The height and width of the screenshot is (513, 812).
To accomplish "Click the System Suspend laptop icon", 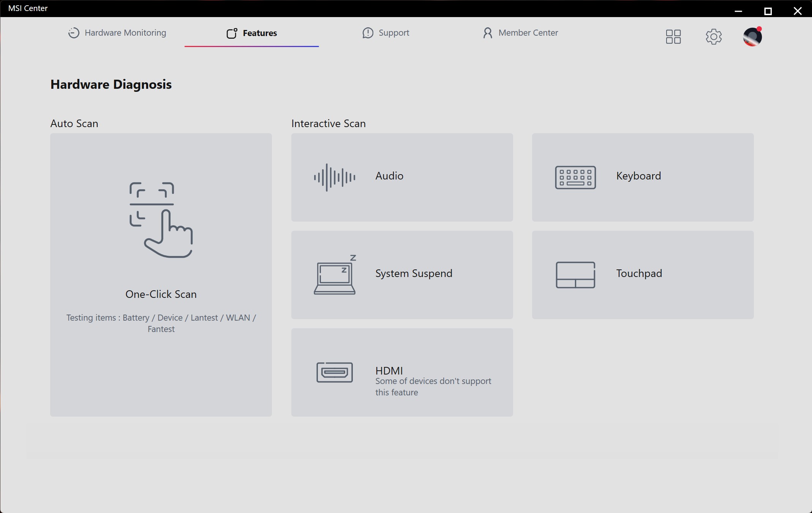I will [x=335, y=275].
